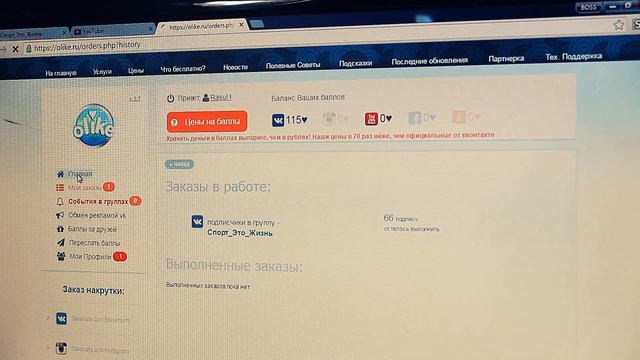Click the Выполненных заказов пока нет text
The width and height of the screenshot is (640, 360).
point(208,285)
